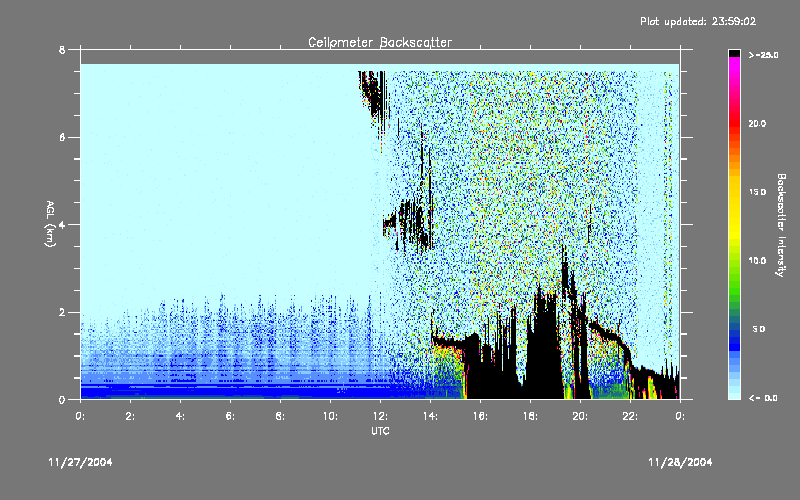This screenshot has width=800, height=500.
Task: Click the colorbar label "20.0"
Action: pyautogui.click(x=757, y=124)
